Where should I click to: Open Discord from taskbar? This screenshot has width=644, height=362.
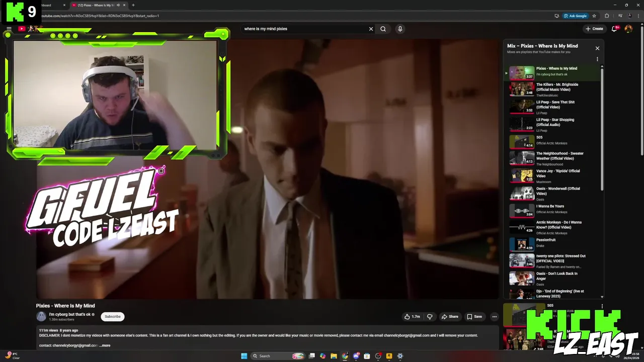(356, 356)
